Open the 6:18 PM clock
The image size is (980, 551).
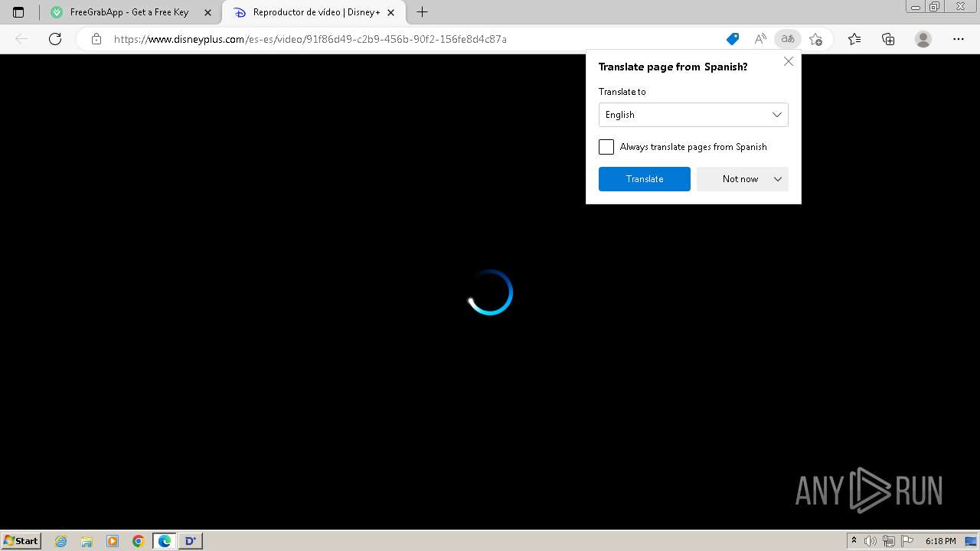[x=940, y=541]
